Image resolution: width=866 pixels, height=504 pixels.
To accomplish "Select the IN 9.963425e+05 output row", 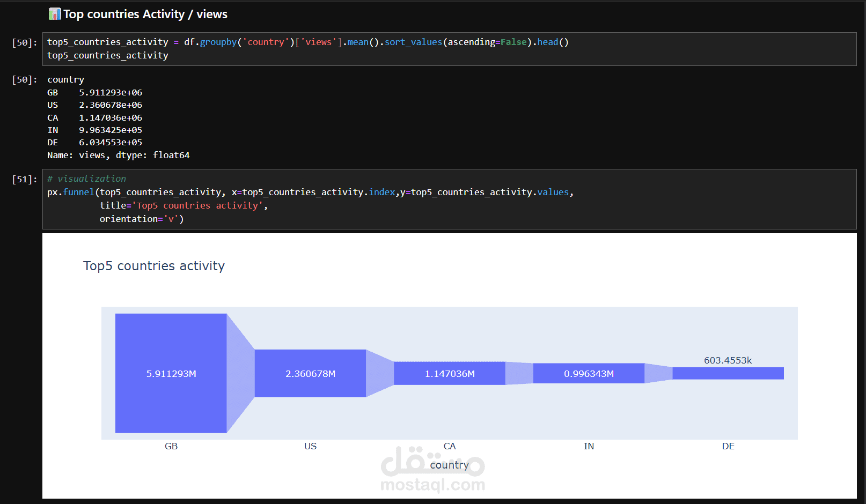I will [x=94, y=130].
